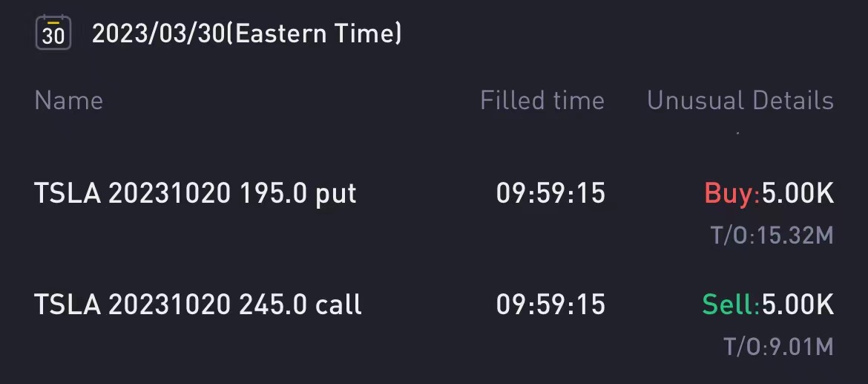Image resolution: width=868 pixels, height=384 pixels.
Task: Open the calendar date picker icon
Action: coord(53,33)
